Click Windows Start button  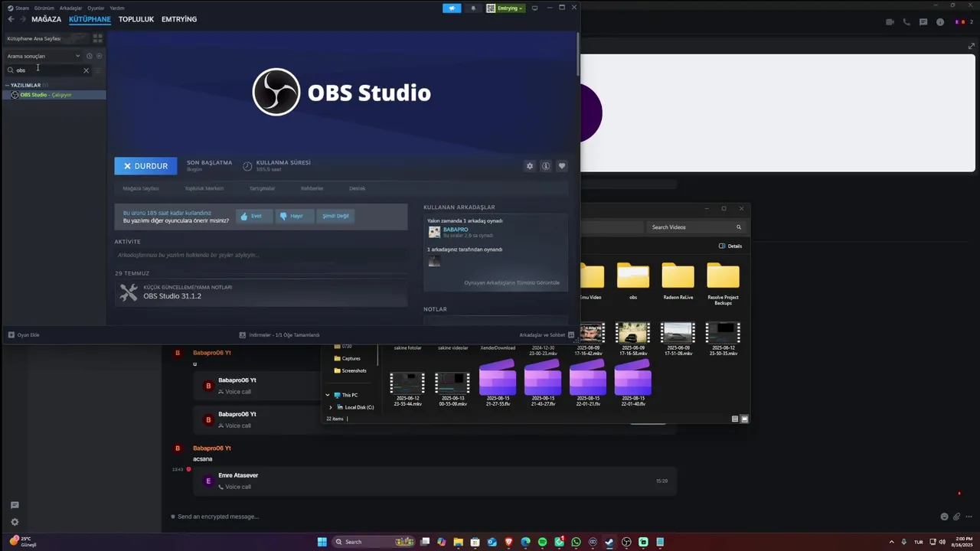click(322, 542)
